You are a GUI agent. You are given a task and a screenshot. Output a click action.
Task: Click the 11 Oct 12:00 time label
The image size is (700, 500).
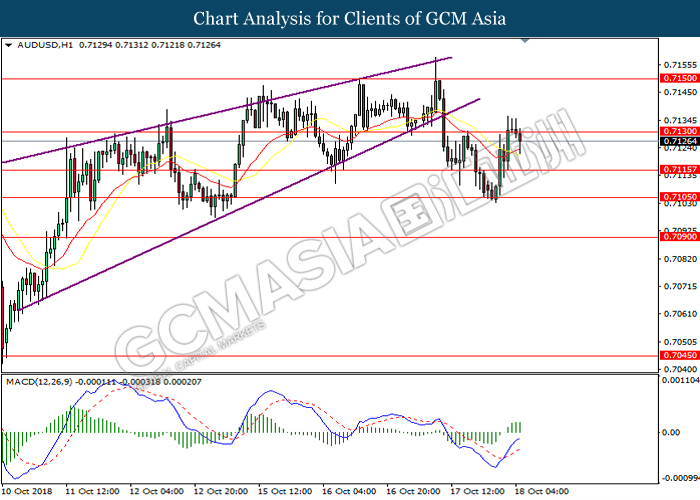pos(92,492)
